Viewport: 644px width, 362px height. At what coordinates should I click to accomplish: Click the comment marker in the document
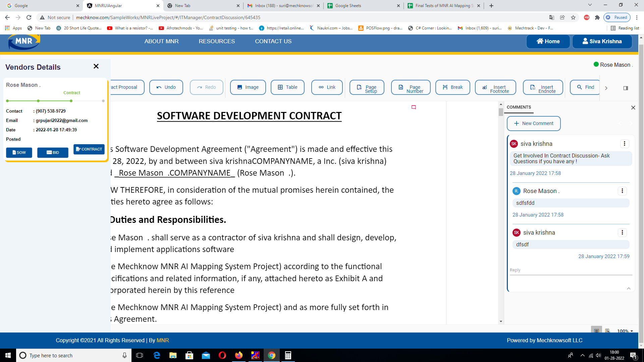pyautogui.click(x=414, y=107)
